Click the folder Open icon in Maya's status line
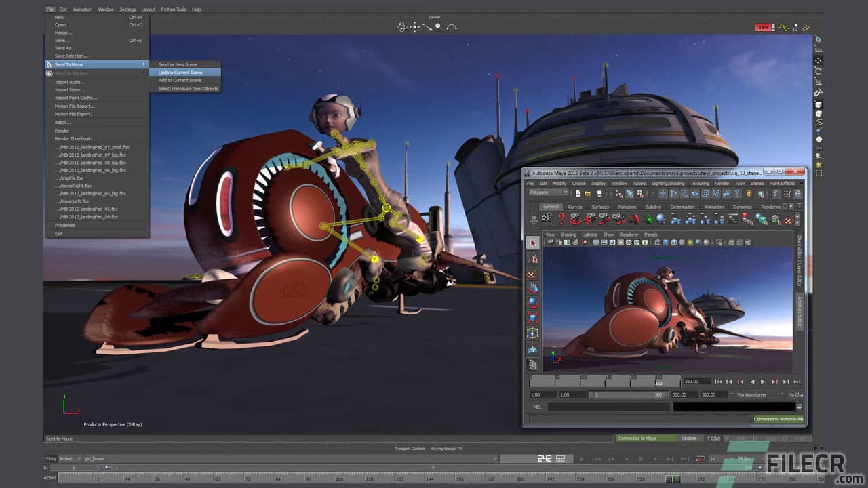 pos(588,194)
